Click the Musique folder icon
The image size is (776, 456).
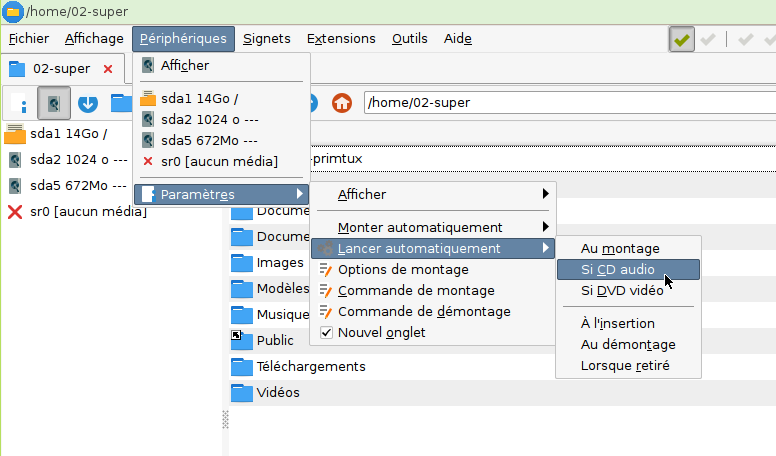tap(242, 314)
